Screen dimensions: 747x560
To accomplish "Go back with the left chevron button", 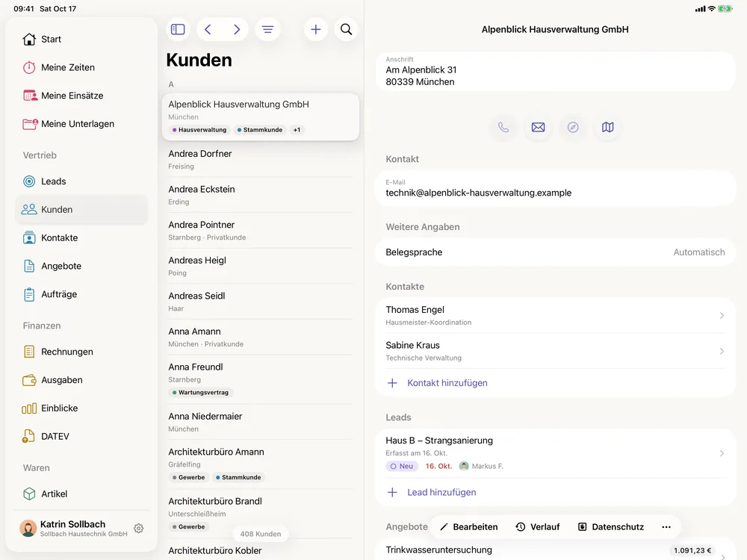I will point(208,30).
